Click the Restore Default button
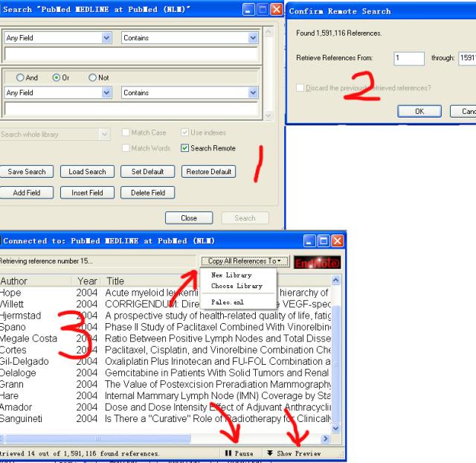The width and height of the screenshot is (476, 463). [208, 172]
